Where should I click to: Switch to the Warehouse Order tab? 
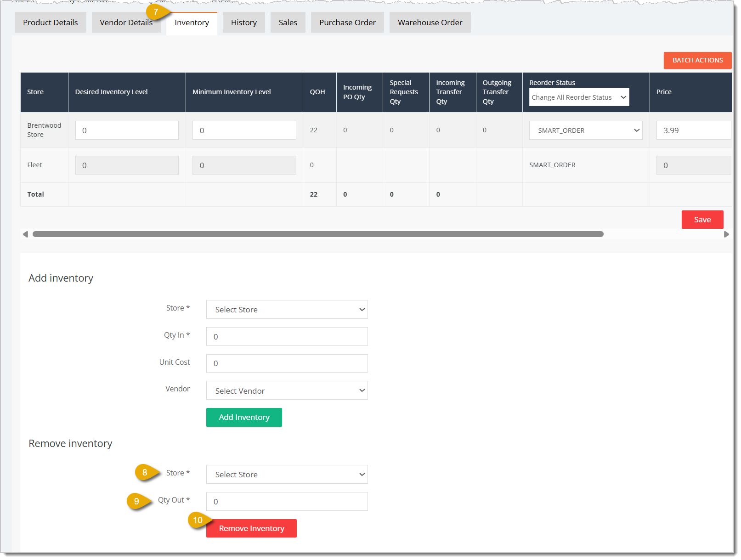point(430,23)
